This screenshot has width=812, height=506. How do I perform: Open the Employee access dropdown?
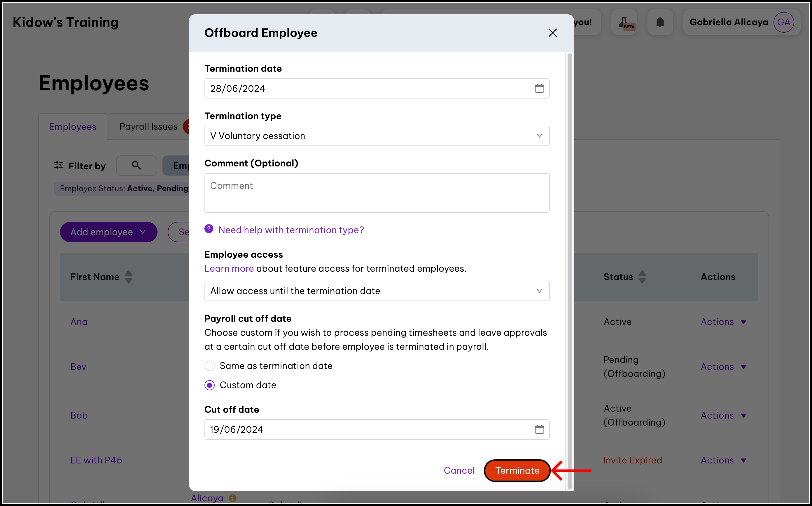click(x=377, y=291)
